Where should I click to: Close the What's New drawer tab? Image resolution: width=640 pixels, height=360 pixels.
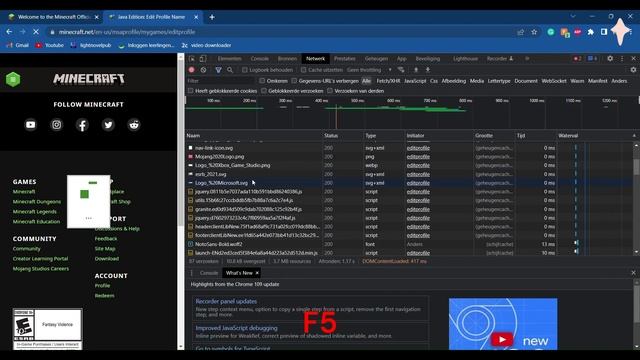(x=257, y=273)
